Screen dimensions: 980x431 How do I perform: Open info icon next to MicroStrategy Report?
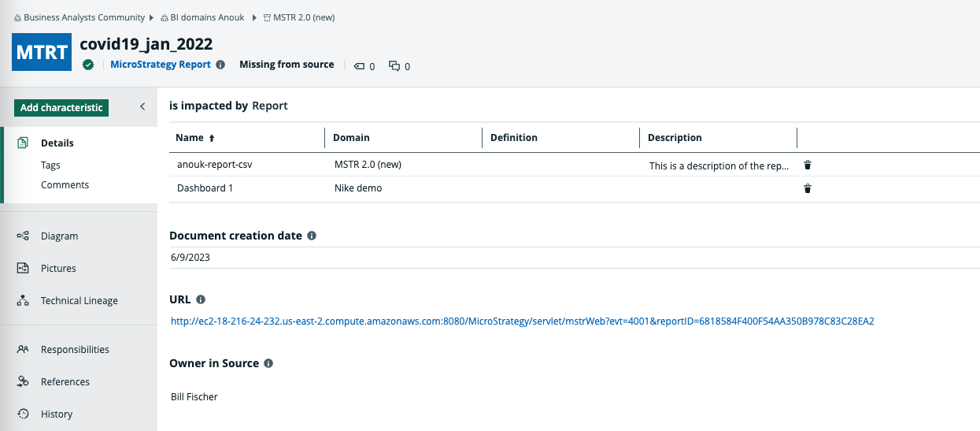click(x=220, y=65)
